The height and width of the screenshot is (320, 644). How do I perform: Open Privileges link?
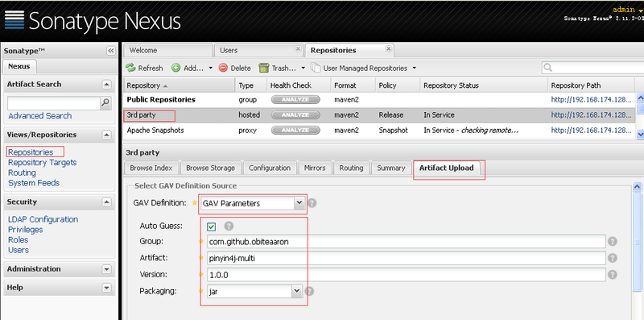pyautogui.click(x=26, y=230)
